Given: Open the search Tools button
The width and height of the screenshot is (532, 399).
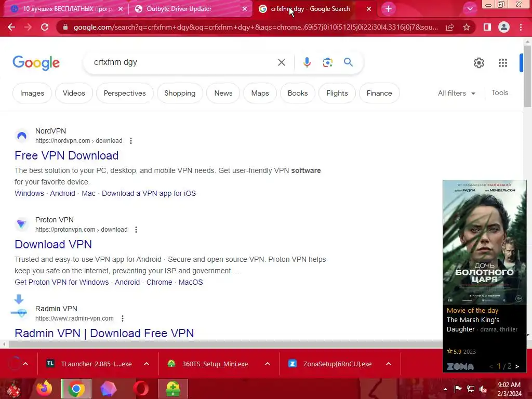Looking at the screenshot, I should [x=500, y=92].
